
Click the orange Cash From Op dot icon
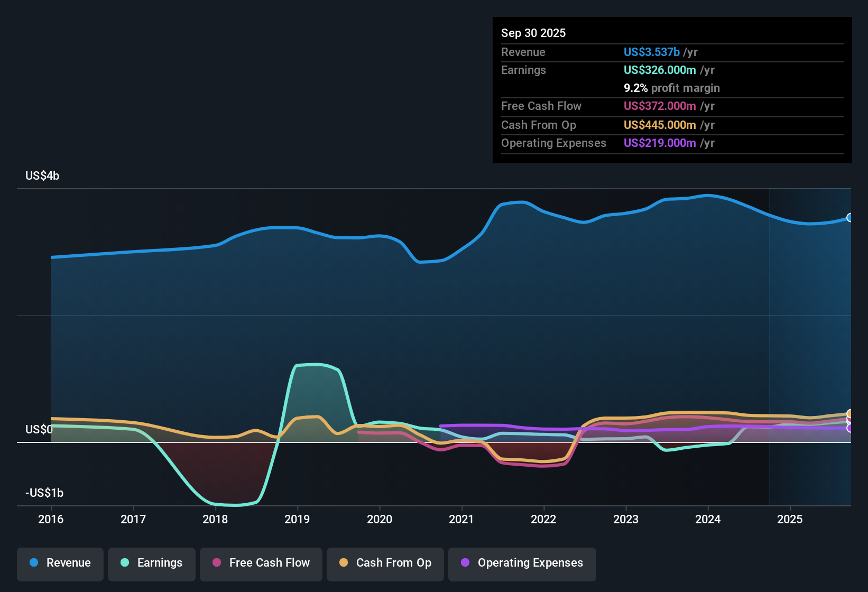pyautogui.click(x=343, y=563)
